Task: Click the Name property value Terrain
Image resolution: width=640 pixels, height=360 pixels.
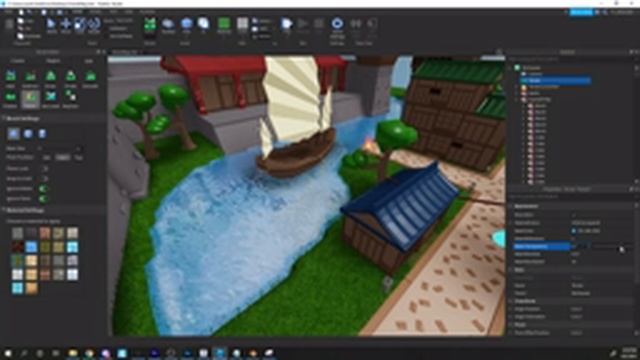Action: (578, 285)
